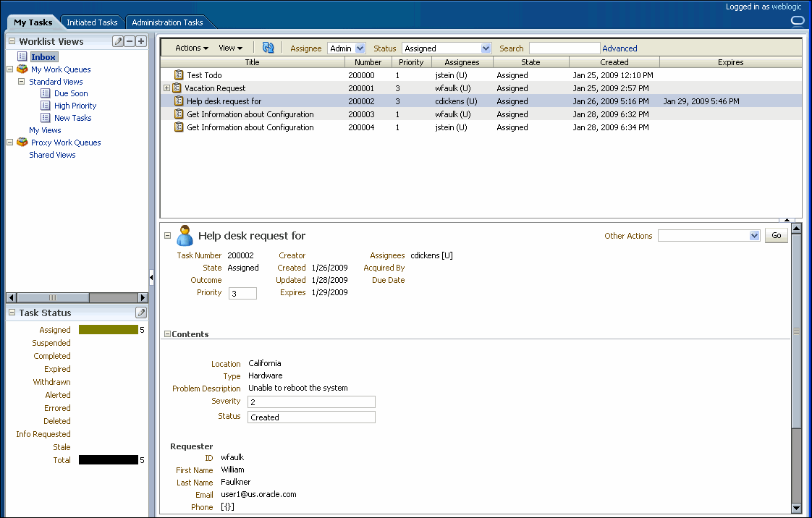Image resolution: width=812 pixels, height=518 pixels.
Task: Click the document icon beside Test Todo
Action: pos(178,75)
